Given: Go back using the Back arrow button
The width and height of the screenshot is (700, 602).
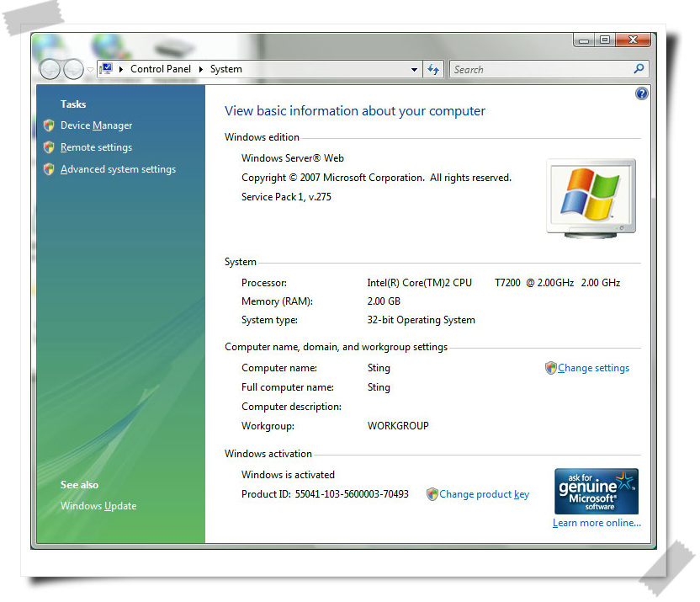Looking at the screenshot, I should pos(50,69).
